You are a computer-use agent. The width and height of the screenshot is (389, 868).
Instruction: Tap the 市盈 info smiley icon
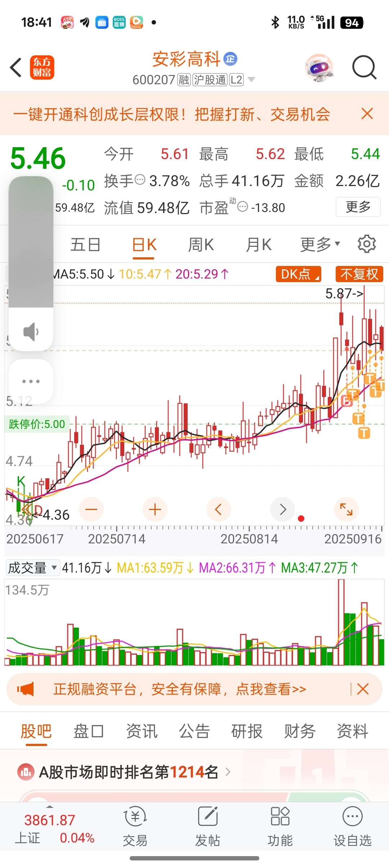click(243, 207)
